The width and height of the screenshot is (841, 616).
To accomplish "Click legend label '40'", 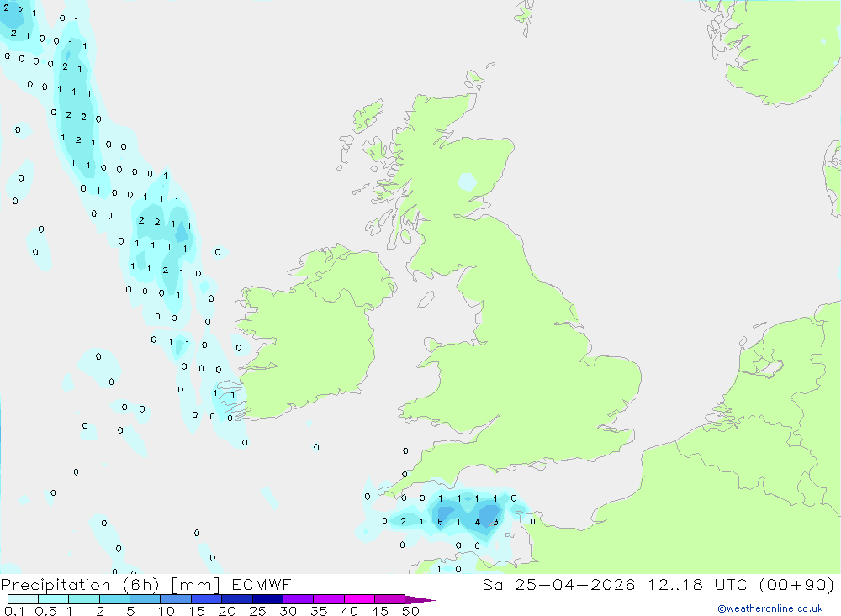I will point(350,611).
